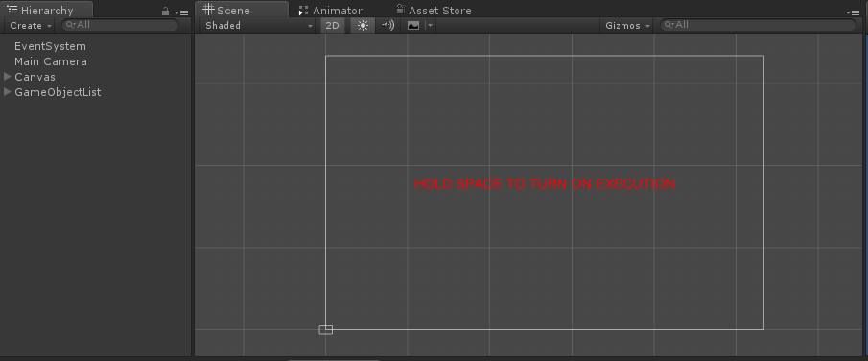Screen dimensions: 868x361
Task: Click the Hierarchy search field
Action: [x=120, y=25]
